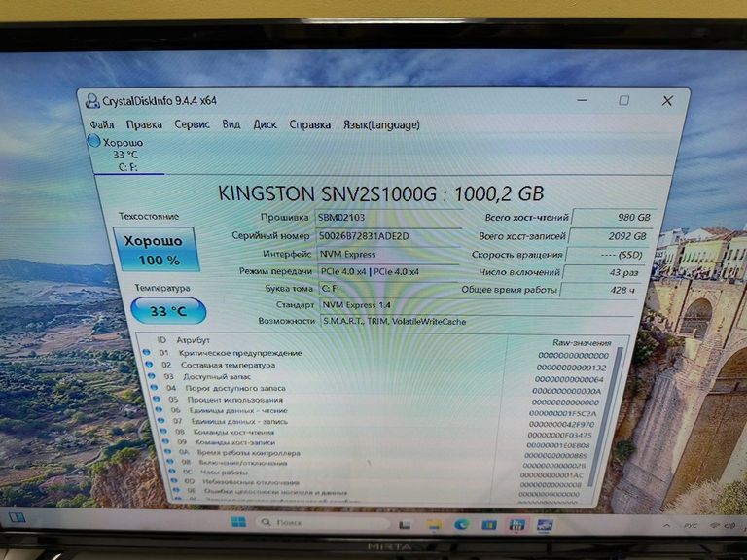This screenshot has height=560, width=747.
Task: Open the Windows Start menu
Action: click(238, 522)
